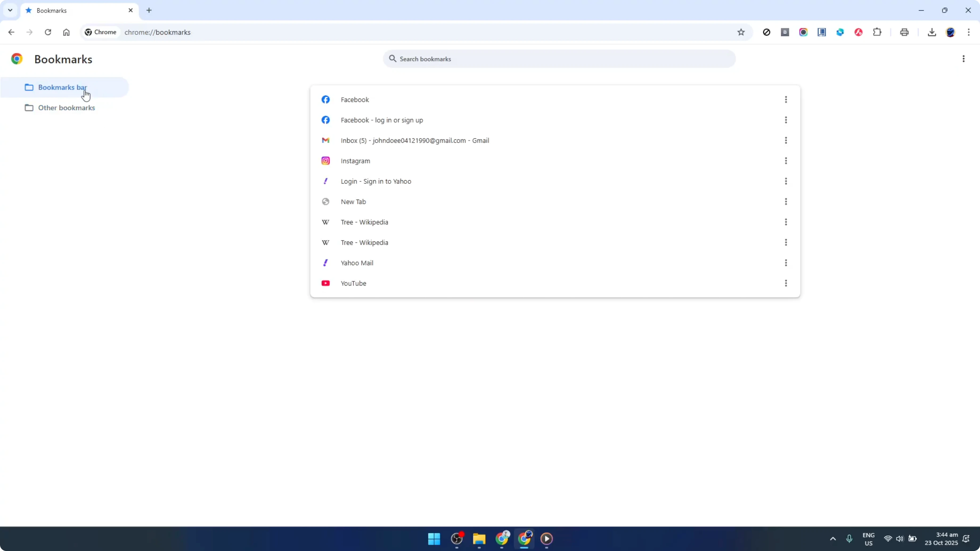
Task: Open Login - Sign in to Yahoo bookmark
Action: tap(555, 181)
